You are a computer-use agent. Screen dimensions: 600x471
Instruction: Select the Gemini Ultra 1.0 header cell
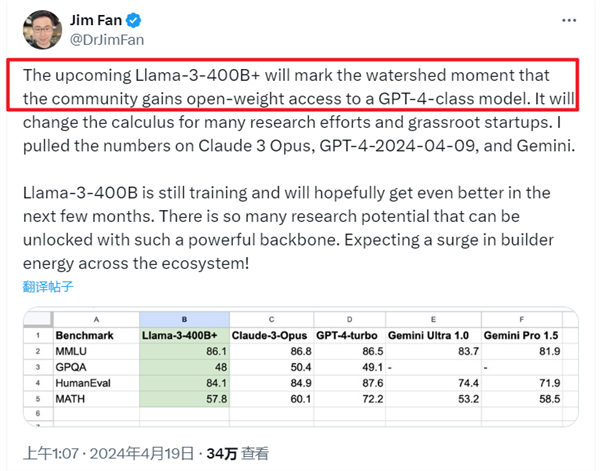[x=437, y=333]
